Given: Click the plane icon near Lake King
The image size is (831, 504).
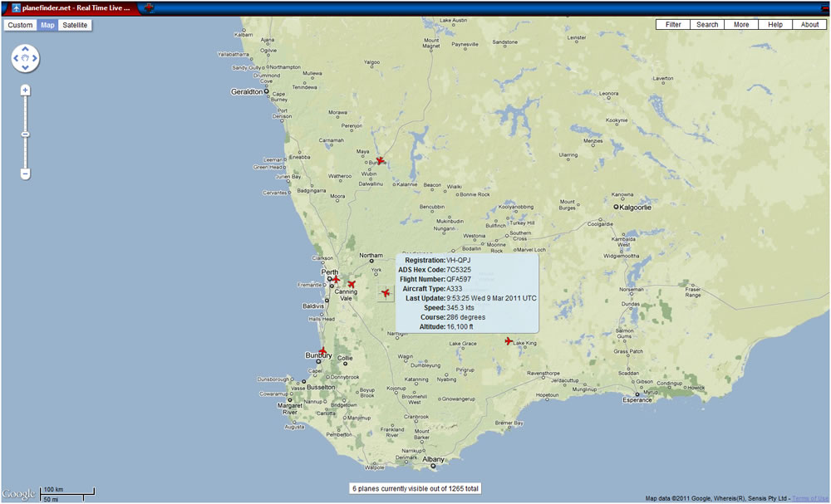Looking at the screenshot, I should coord(509,341).
